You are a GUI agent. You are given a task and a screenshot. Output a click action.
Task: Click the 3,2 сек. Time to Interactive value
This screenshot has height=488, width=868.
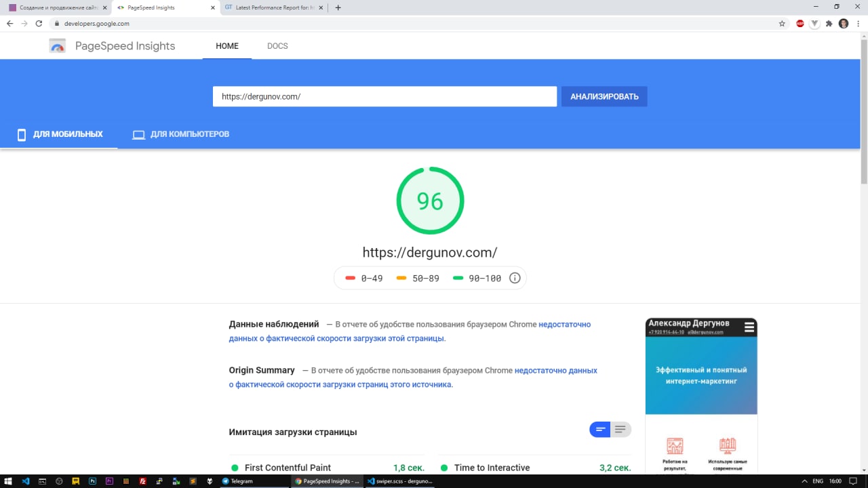[615, 468]
